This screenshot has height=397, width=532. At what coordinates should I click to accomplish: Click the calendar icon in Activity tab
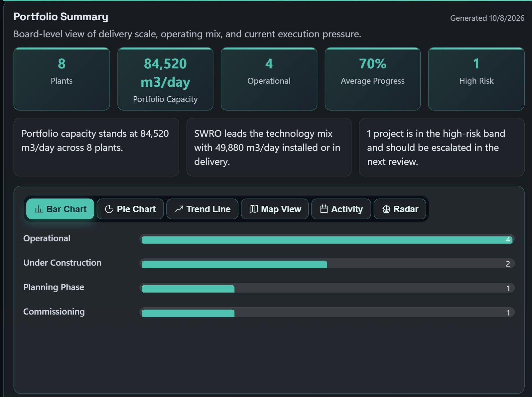[x=324, y=209]
